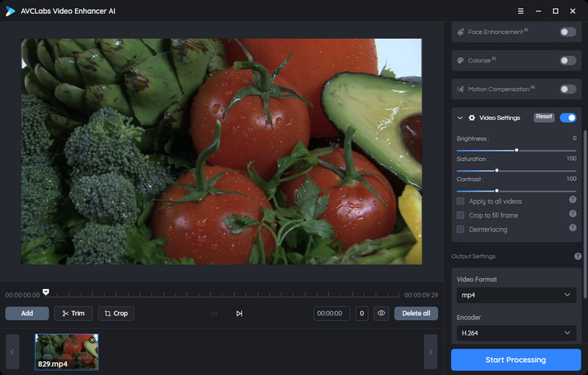
Task: Open help for Apply to all videos
Action: 573,199
